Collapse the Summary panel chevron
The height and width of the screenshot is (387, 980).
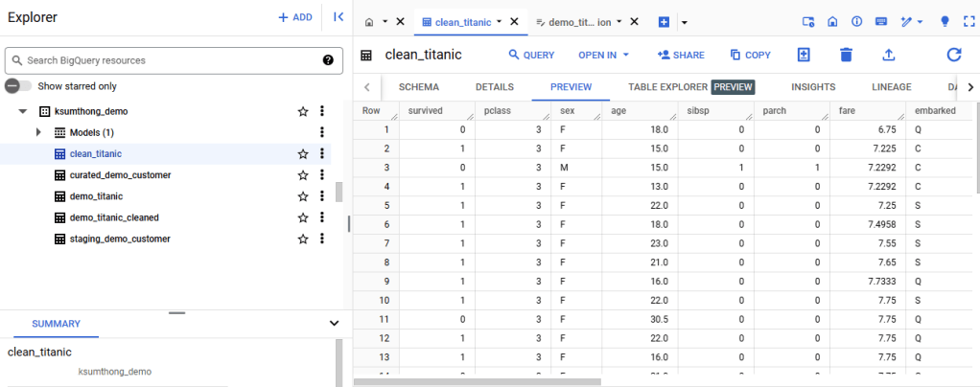[x=334, y=324]
